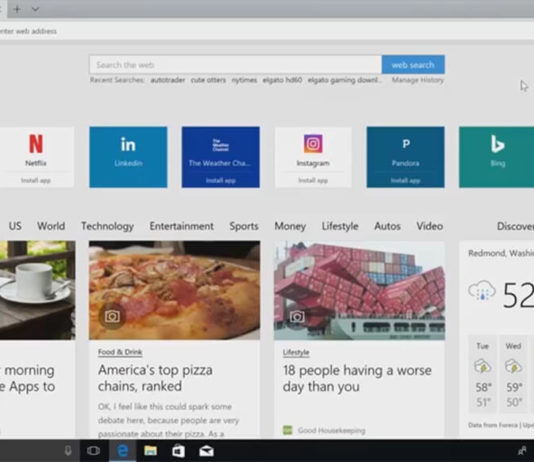Open Lifestyle category link above 18 people headline

click(296, 352)
